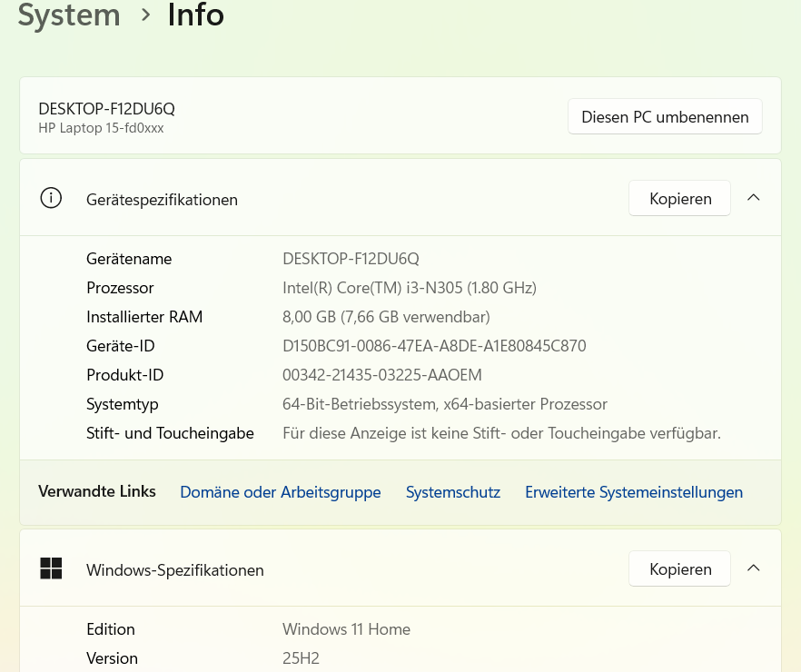
Task: Go back to System in breadcrumb
Action: (x=69, y=15)
